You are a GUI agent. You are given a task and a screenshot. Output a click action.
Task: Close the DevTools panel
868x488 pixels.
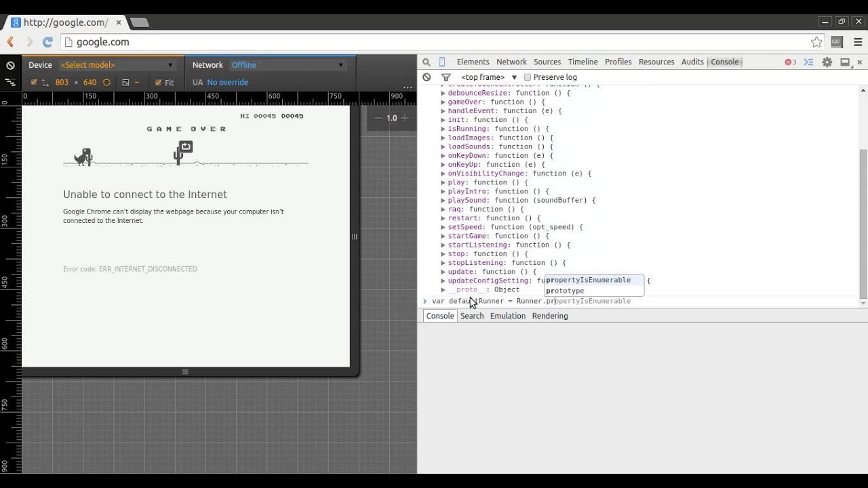coord(859,62)
